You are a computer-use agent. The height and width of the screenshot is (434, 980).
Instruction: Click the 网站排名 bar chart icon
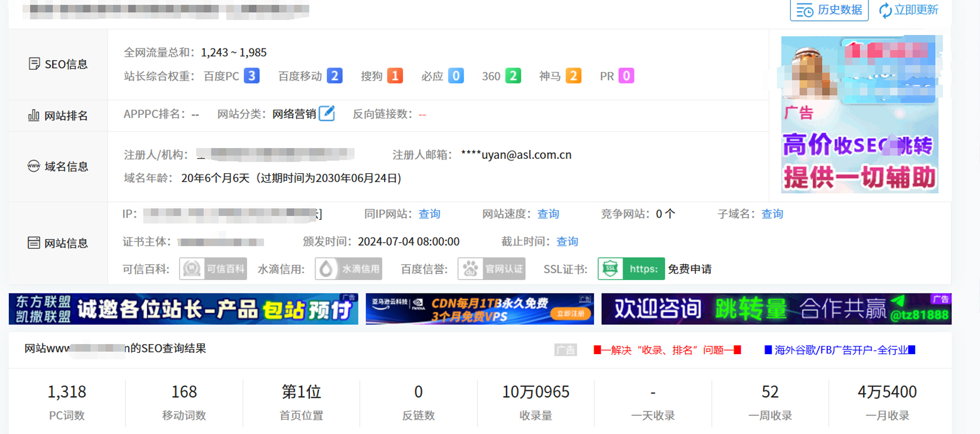pos(34,115)
